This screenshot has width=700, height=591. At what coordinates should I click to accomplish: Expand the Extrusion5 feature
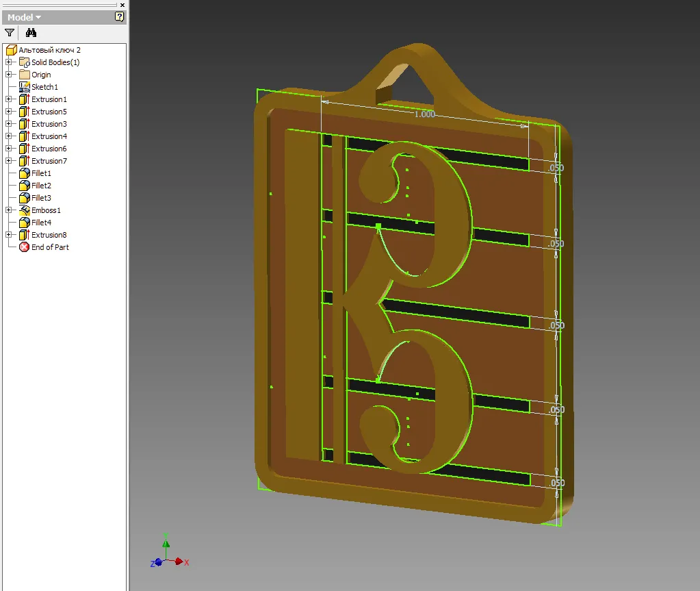[8, 112]
